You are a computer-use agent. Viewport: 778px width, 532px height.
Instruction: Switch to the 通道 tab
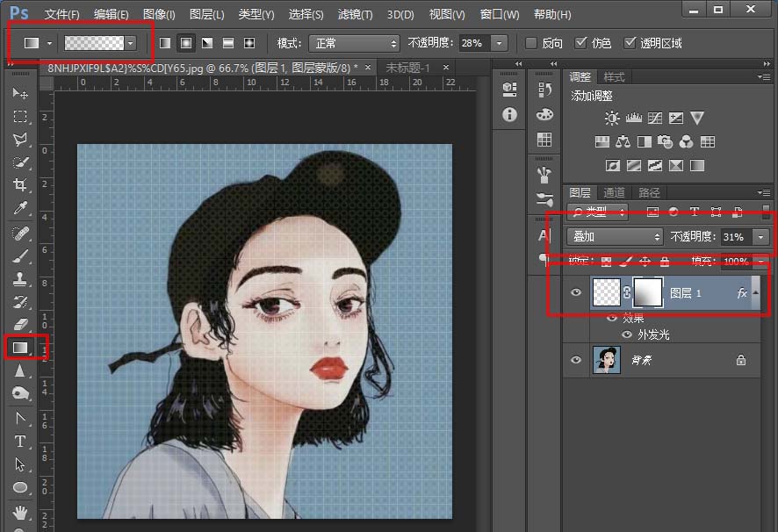tap(614, 192)
